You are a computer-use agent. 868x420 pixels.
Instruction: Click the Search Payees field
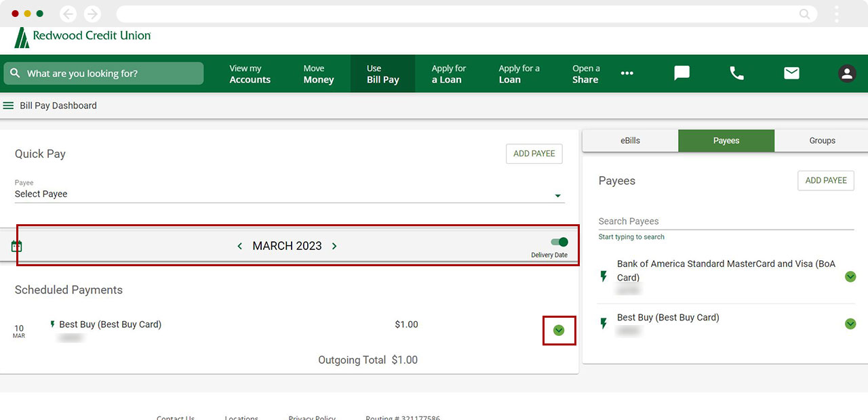click(x=726, y=222)
